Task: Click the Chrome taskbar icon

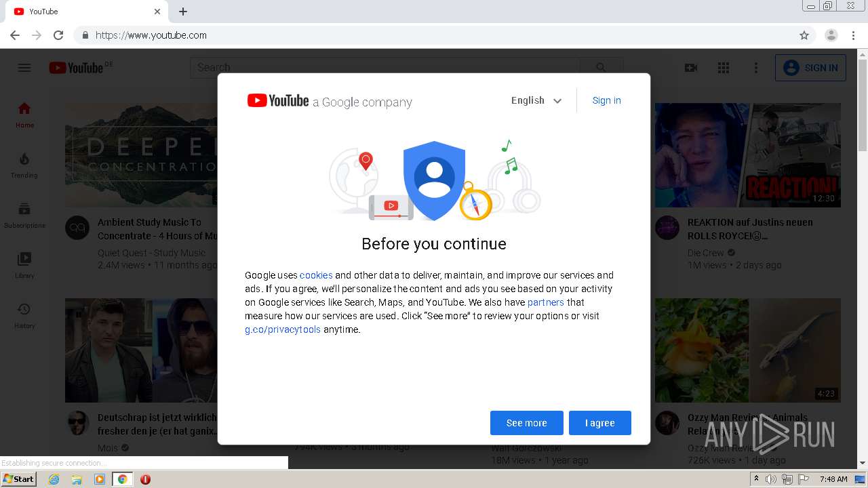Action: (x=122, y=479)
